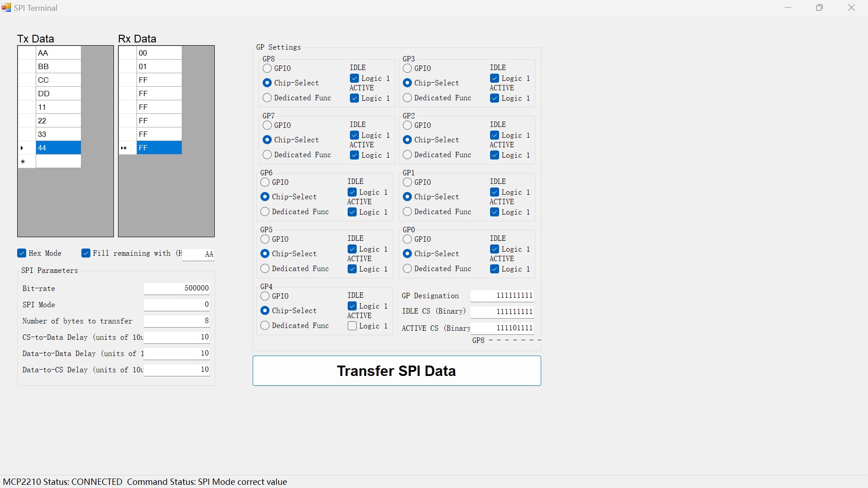Disable Fill remaining with checkbox
Image resolution: width=868 pixels, height=488 pixels.
pyautogui.click(x=86, y=253)
